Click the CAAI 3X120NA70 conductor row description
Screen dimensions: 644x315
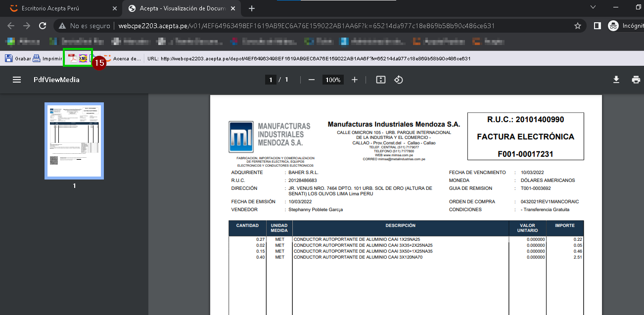tap(358, 257)
